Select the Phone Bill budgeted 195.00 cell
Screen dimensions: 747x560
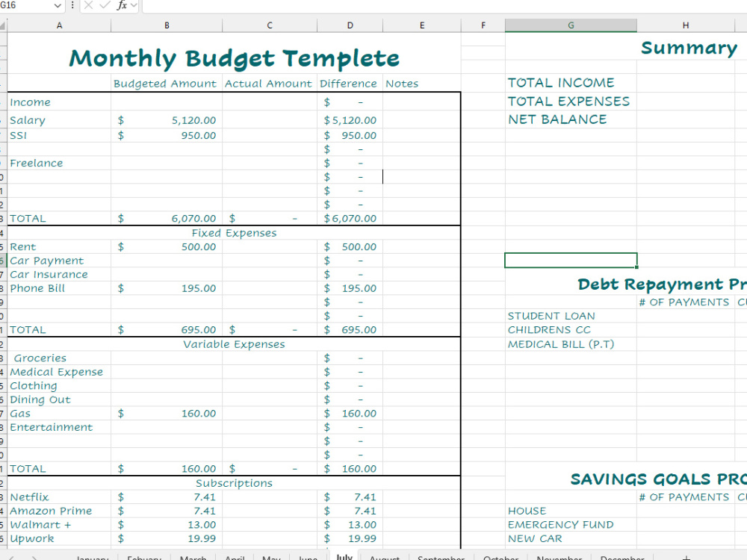167,288
